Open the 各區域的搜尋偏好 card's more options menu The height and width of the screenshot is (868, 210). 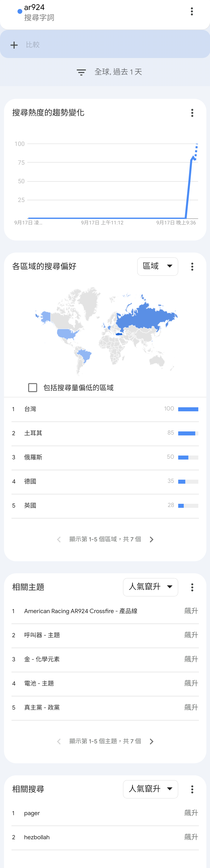(192, 267)
